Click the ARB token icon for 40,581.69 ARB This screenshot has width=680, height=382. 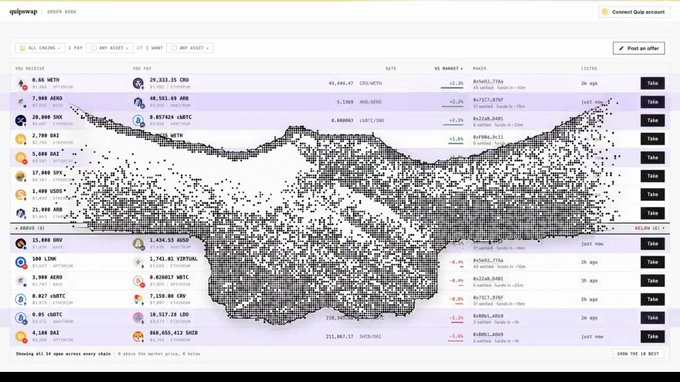pyautogui.click(x=138, y=102)
